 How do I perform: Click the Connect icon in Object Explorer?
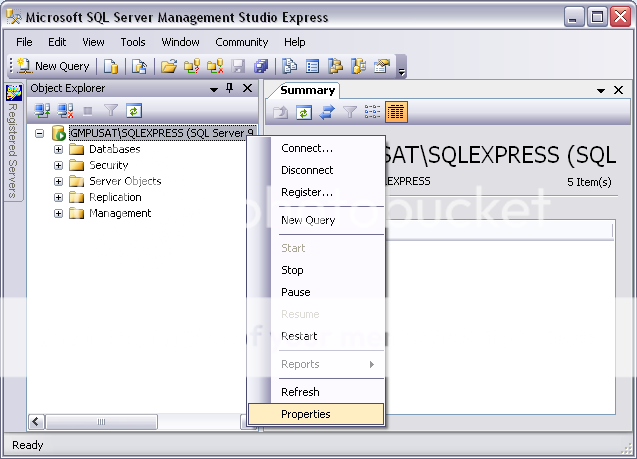click(42, 110)
